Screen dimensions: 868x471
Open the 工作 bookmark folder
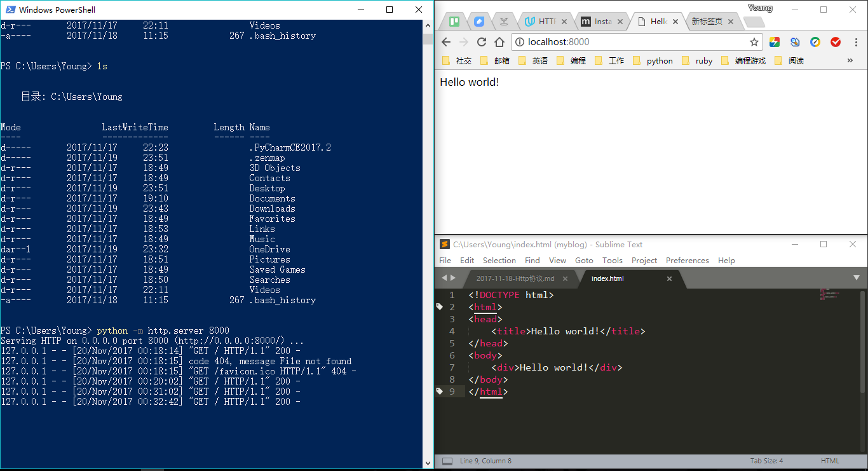coord(609,60)
